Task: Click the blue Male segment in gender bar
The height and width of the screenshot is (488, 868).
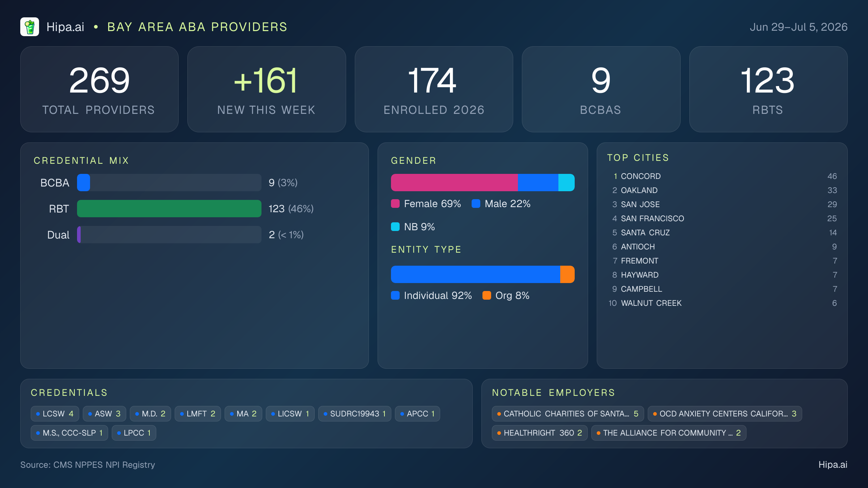Action: pos(538,183)
